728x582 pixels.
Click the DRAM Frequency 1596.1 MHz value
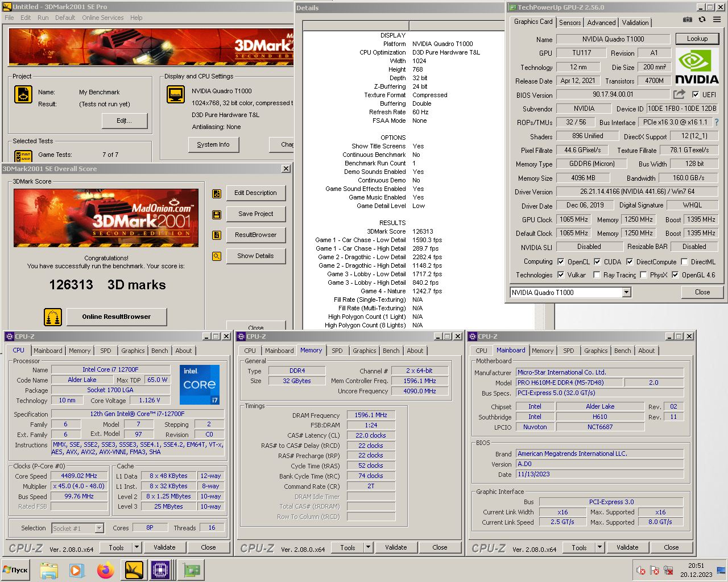pos(371,415)
